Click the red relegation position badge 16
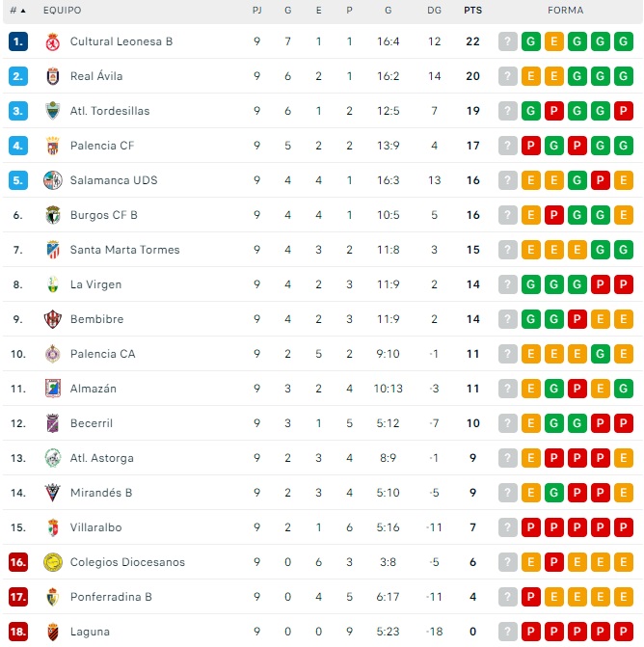This screenshot has height=647, width=644. point(17,562)
